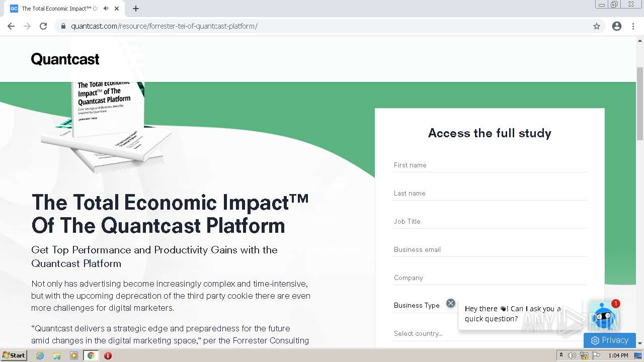Image resolution: width=644 pixels, height=362 pixels.
Task: Focus the Job Title field
Action: point(490,221)
